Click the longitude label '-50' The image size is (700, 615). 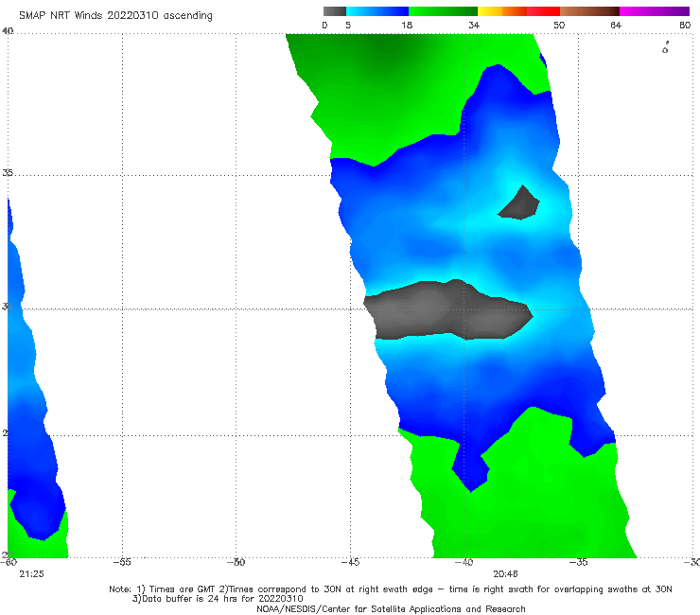236,562
